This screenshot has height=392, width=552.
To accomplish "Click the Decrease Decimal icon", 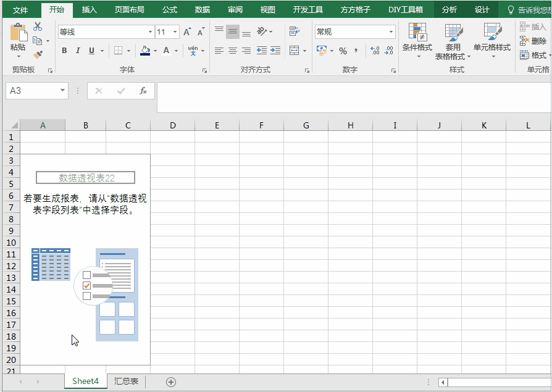I will 388,51.
